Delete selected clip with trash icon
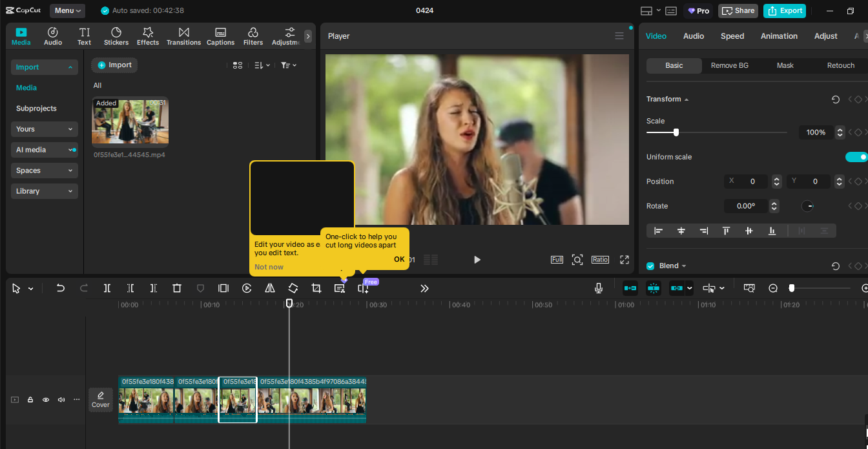Image resolution: width=868 pixels, height=449 pixels. click(x=177, y=288)
